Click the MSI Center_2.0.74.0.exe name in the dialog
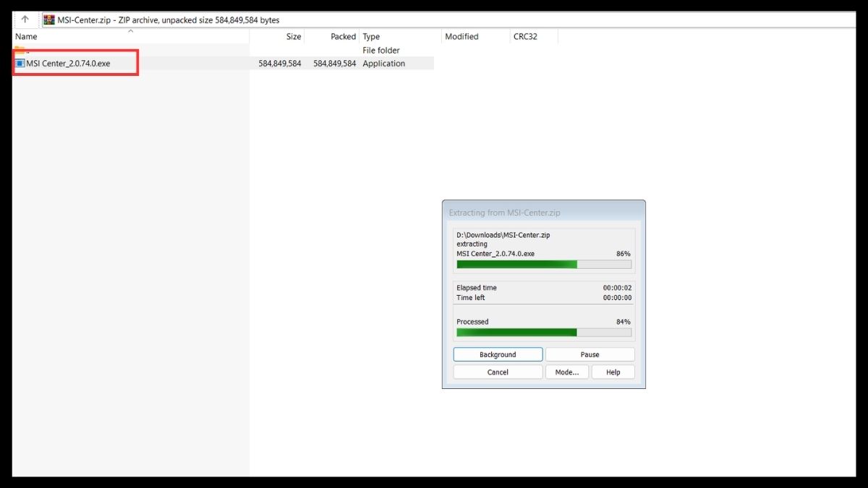 [x=495, y=254]
